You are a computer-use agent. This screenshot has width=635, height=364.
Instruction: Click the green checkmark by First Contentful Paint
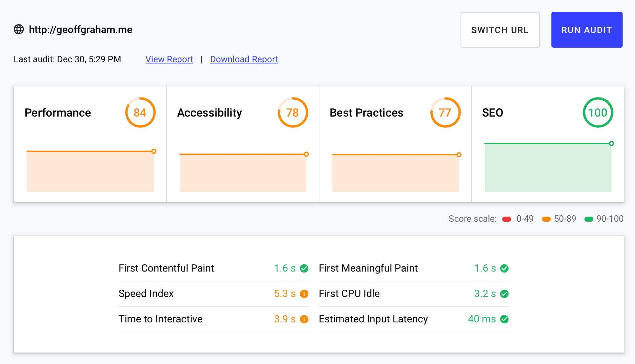[304, 268]
